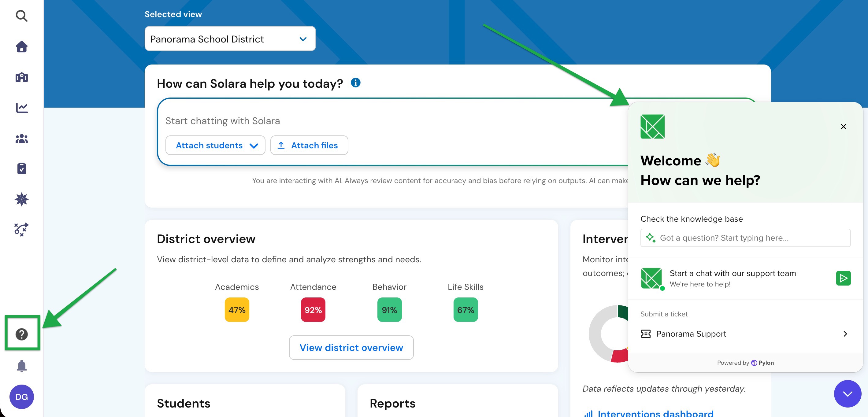
Task: Select the Life Skills 67% score badge
Action: click(465, 310)
